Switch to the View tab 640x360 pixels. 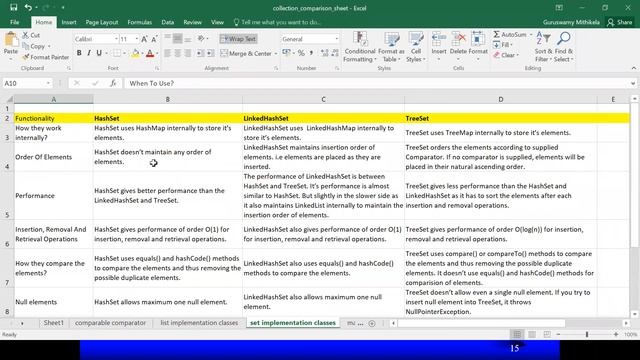point(217,22)
